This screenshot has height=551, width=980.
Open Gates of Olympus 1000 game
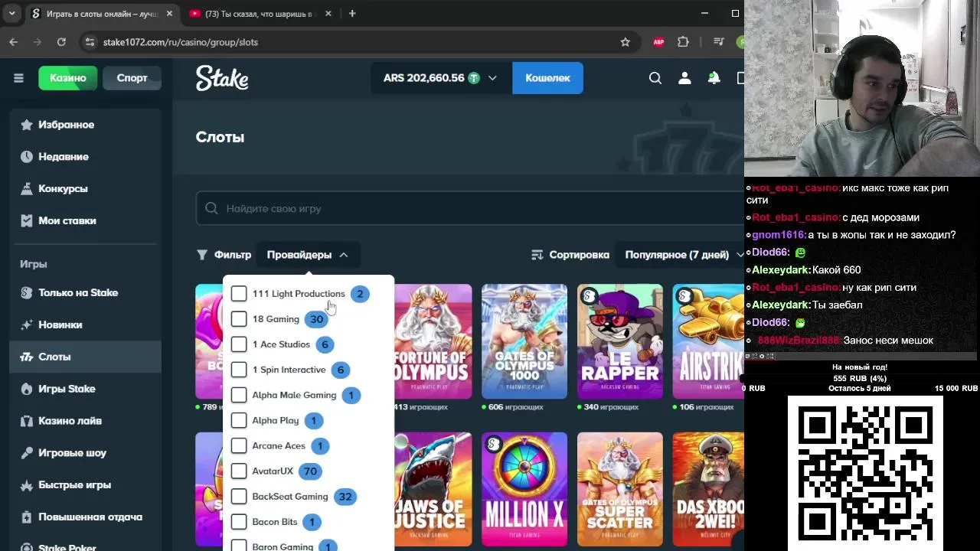(524, 341)
